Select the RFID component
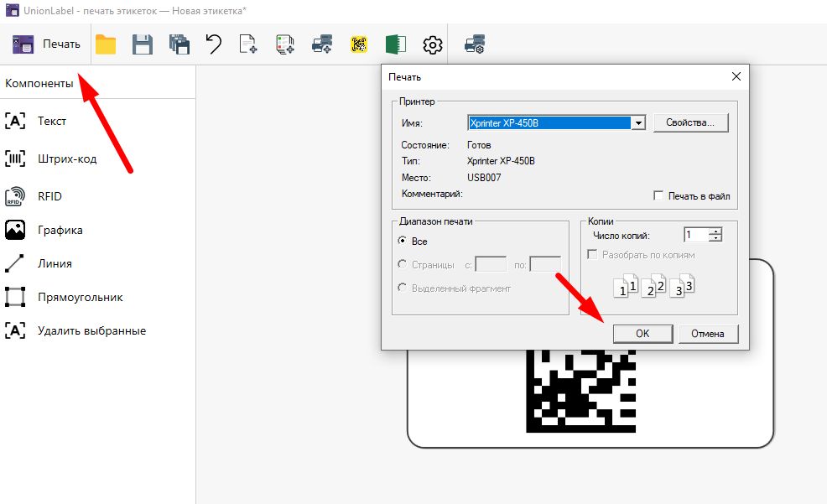 point(49,196)
